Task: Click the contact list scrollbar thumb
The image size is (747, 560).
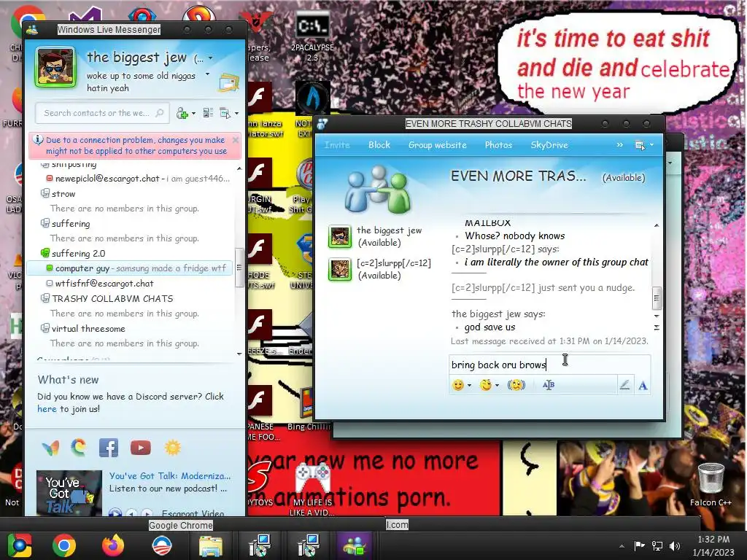Action: 239,268
